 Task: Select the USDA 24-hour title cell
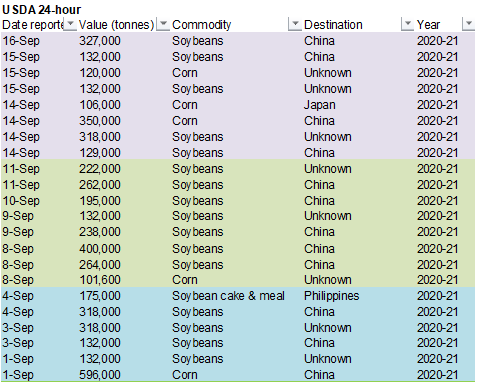pos(41,10)
